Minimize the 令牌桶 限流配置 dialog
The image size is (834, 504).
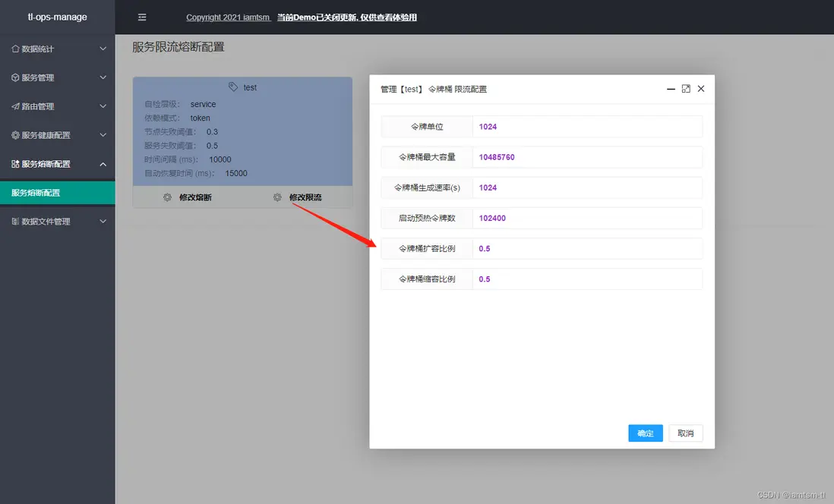pyautogui.click(x=671, y=89)
